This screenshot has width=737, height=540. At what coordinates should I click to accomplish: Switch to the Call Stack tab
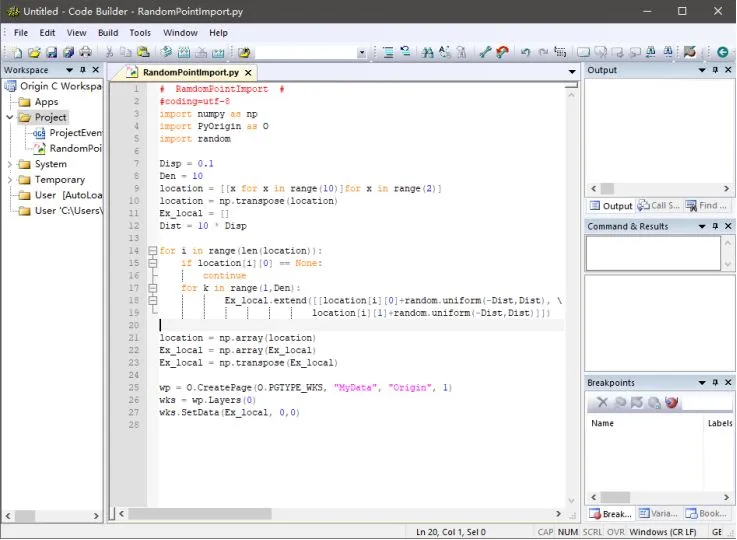pos(659,205)
